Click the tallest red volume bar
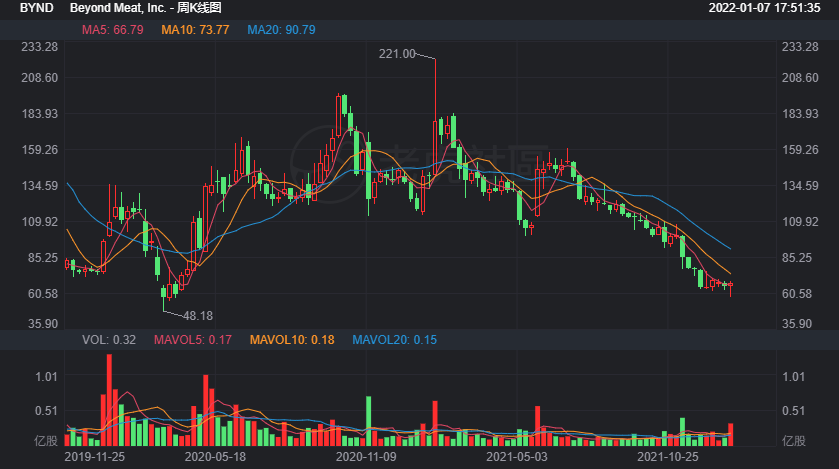 (x=109, y=400)
